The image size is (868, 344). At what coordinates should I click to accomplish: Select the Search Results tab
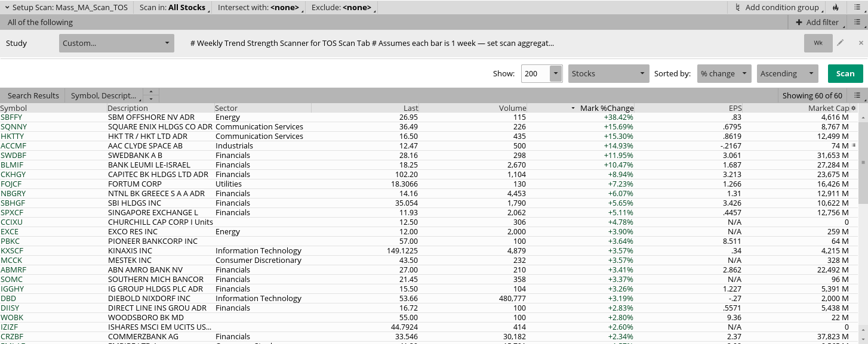(x=33, y=95)
